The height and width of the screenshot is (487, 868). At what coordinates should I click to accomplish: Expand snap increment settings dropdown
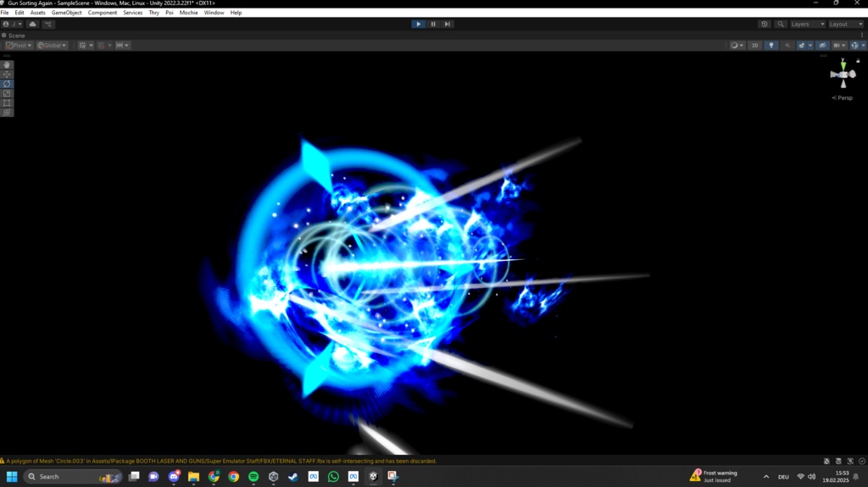click(122, 46)
